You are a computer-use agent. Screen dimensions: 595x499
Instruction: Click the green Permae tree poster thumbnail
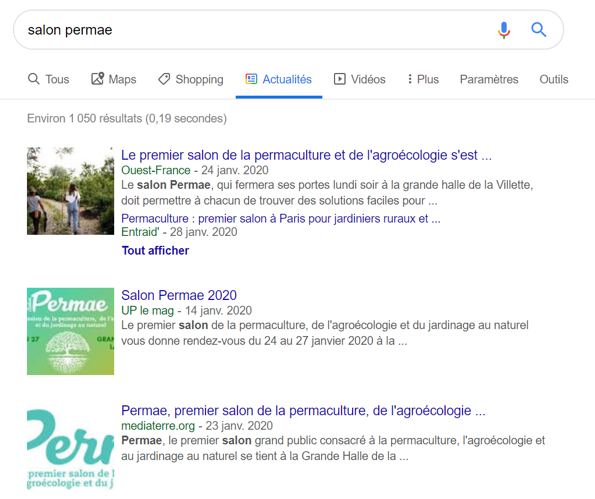(70, 331)
